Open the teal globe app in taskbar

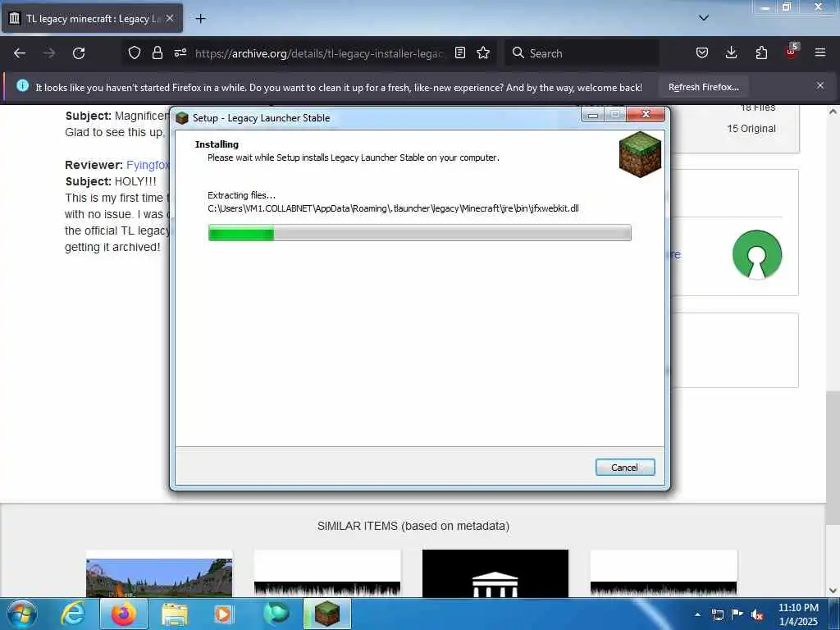point(276,614)
